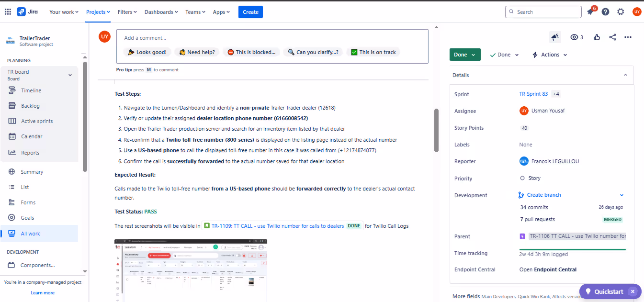Change status using green Done dropdown
Viewport: 644px width, 302px height.
(x=465, y=55)
